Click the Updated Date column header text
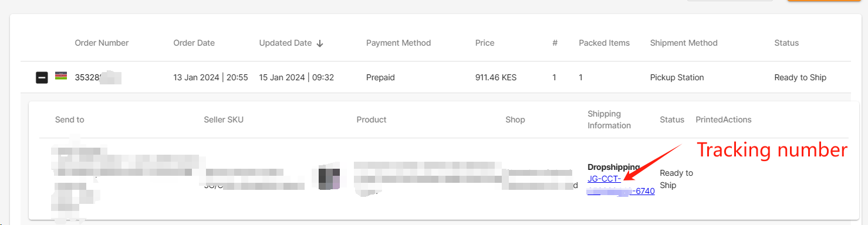868x225 pixels. (286, 43)
